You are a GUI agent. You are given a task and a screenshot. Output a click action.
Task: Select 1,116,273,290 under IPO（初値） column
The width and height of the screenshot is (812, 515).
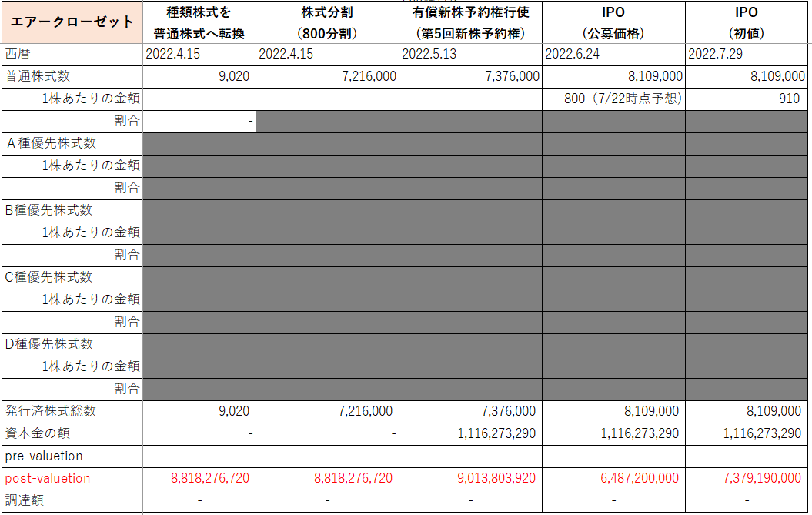tap(762, 433)
